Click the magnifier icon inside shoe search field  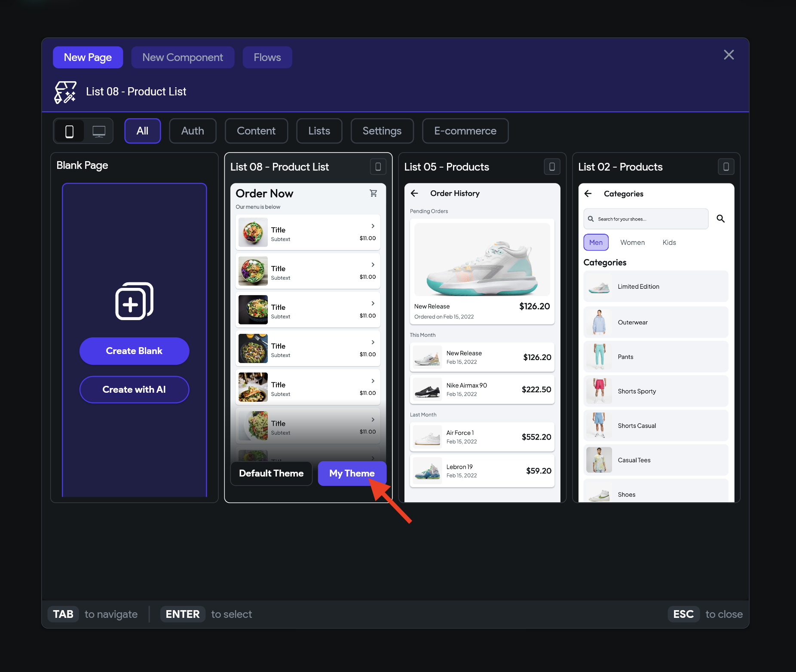click(x=591, y=219)
